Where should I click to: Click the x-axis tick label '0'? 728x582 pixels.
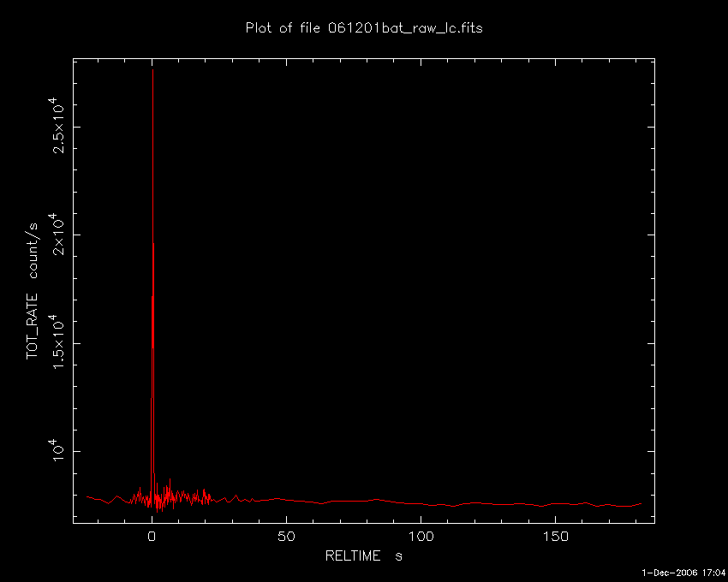[152, 537]
